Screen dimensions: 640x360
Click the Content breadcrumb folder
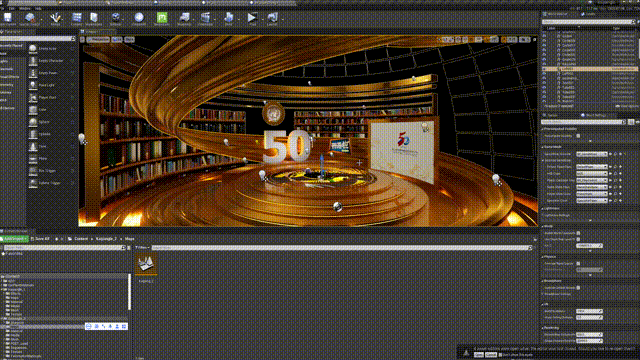pos(81,239)
